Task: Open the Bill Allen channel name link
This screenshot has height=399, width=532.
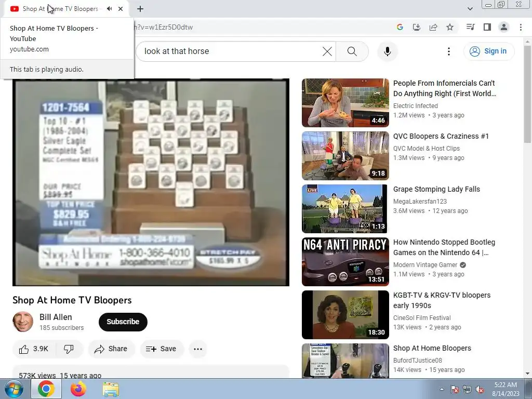Action: [x=56, y=317]
